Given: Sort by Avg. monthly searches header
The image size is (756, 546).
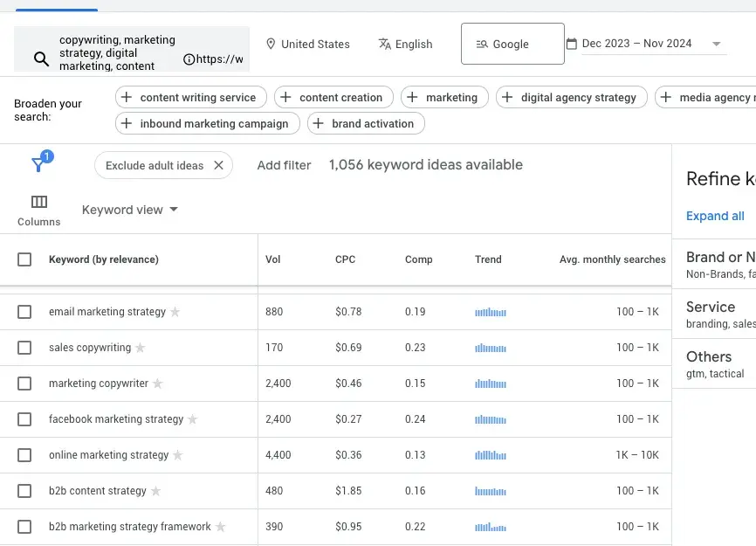Looking at the screenshot, I should point(612,259).
